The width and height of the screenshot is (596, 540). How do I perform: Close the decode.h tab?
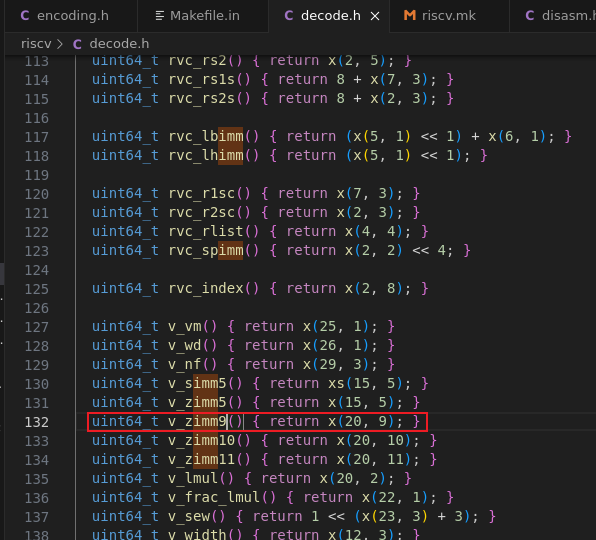(x=375, y=16)
